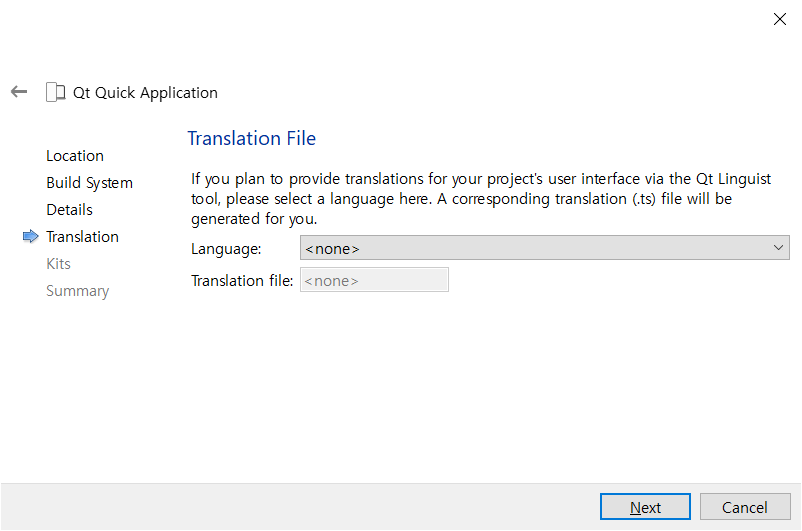
Task: Select the Summary step
Action: tap(77, 291)
